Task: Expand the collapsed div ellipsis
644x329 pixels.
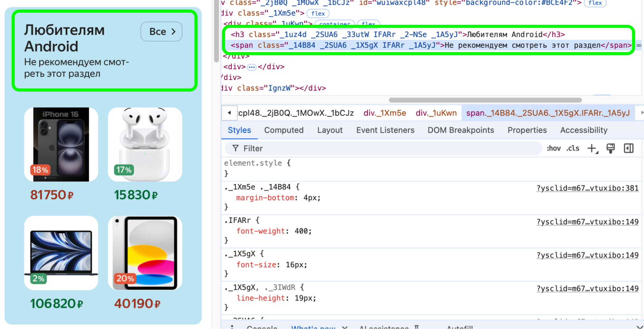Action: [x=252, y=67]
